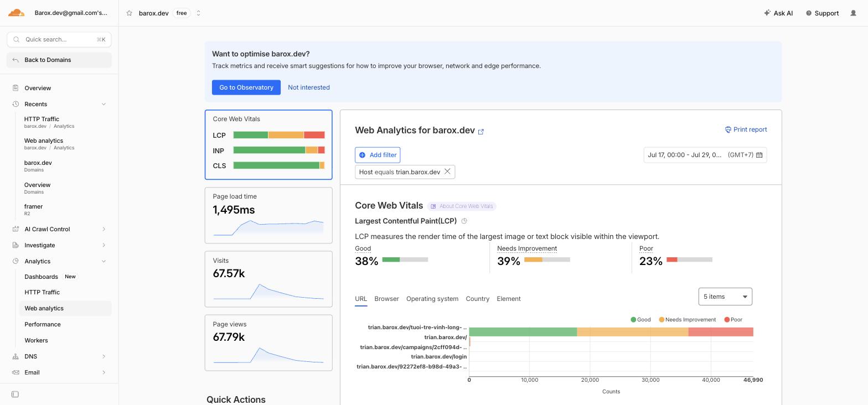Collapse the Analytics section chevron

click(104, 261)
